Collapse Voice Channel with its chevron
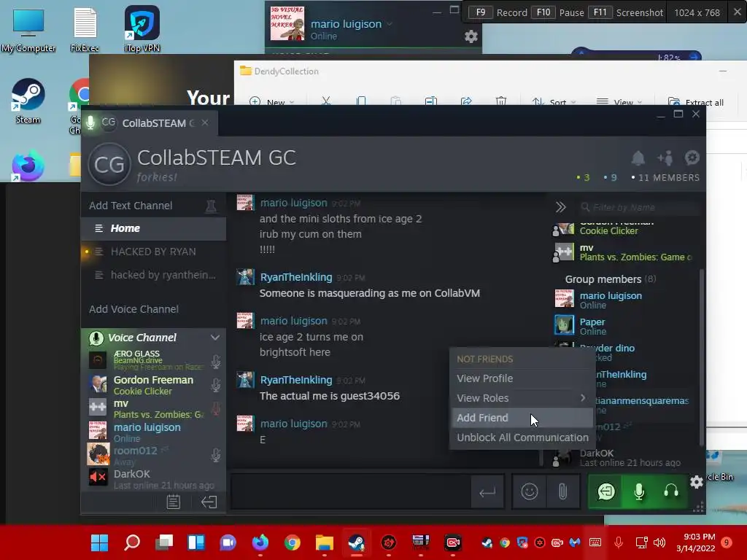Viewport: 747px width, 560px height. (x=215, y=338)
